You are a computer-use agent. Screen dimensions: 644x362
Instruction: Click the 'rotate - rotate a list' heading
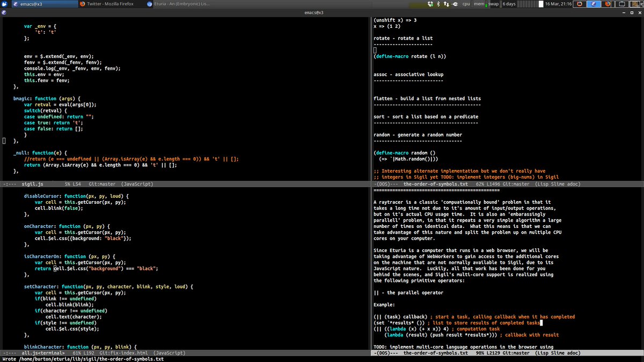pyautogui.click(x=403, y=39)
